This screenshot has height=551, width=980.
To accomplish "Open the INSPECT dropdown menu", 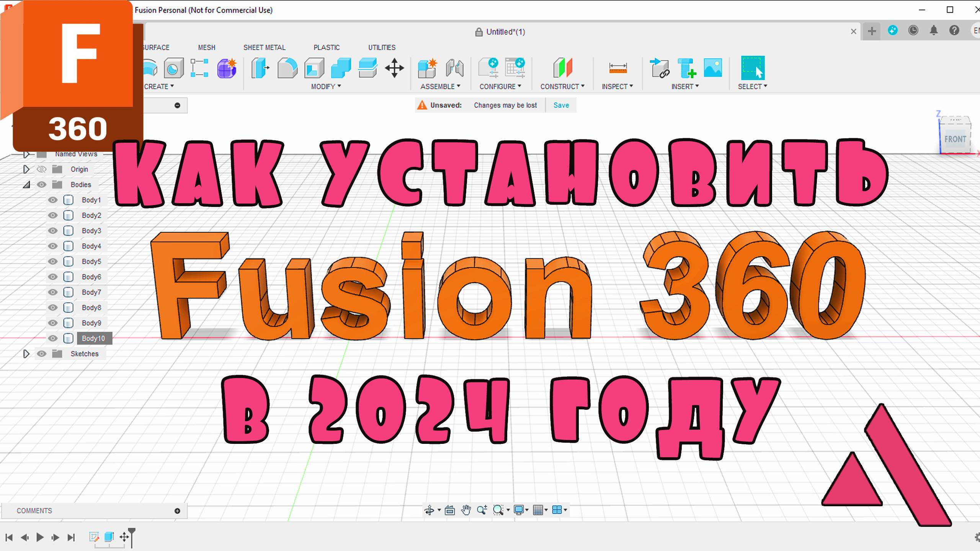I will tap(617, 86).
